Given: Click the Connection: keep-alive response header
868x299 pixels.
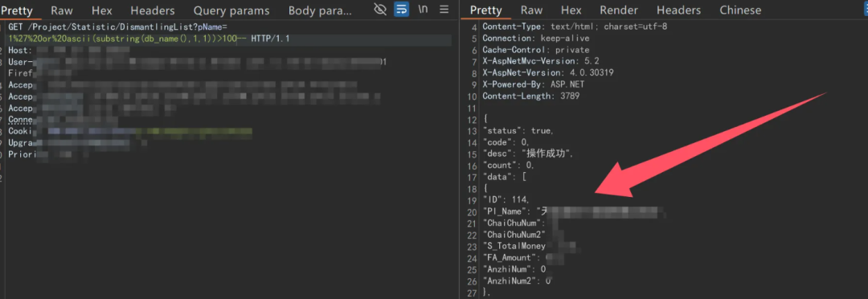Looking at the screenshot, I should [536, 39].
